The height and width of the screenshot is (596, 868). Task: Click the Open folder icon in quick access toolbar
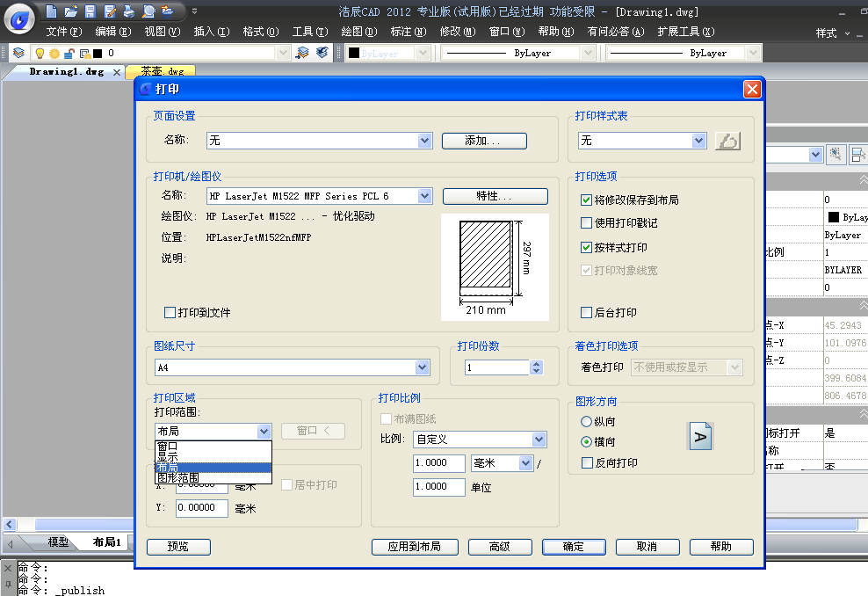pyautogui.click(x=71, y=11)
